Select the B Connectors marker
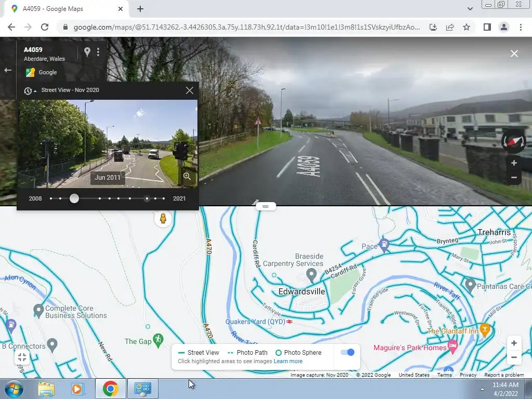The height and width of the screenshot is (399, 532). [x=52, y=345]
